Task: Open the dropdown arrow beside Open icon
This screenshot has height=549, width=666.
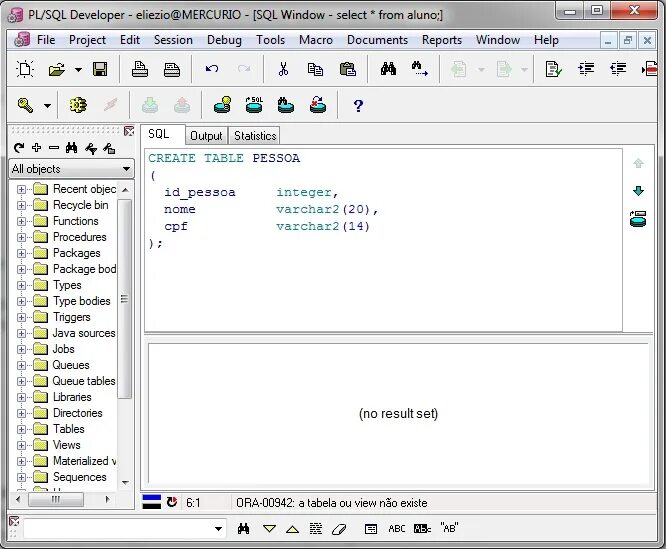Action: pos(78,70)
